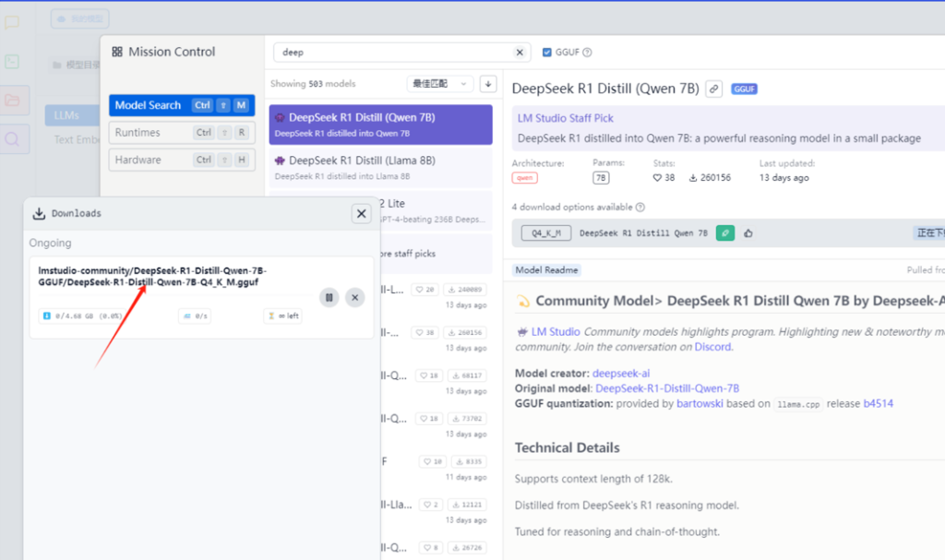Select the Hardware tab

(182, 160)
